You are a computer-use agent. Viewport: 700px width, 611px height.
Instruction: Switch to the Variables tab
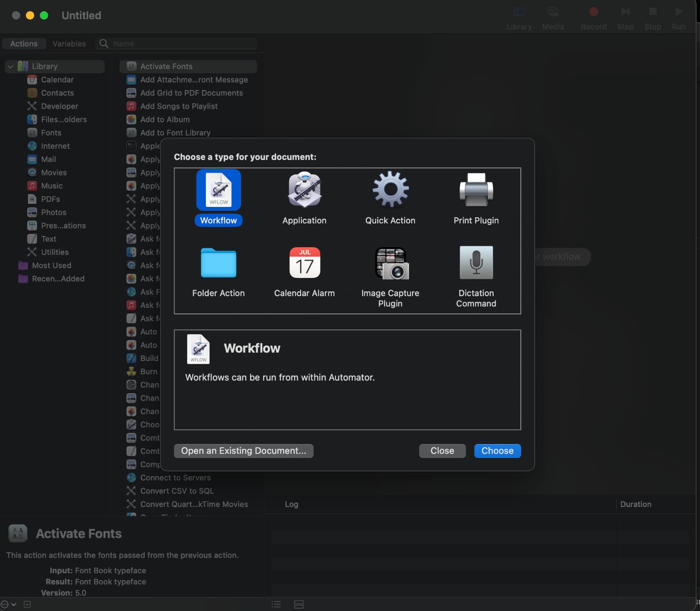click(69, 43)
